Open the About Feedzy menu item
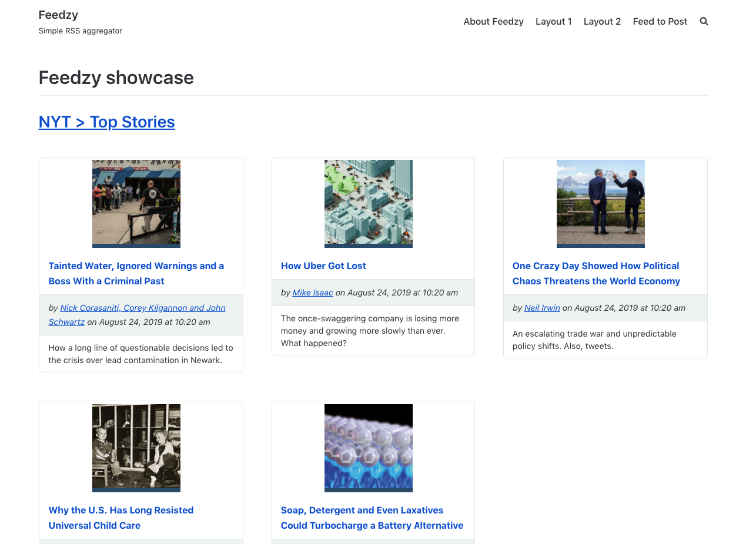Screen dimensions: 756x544 [x=493, y=21]
